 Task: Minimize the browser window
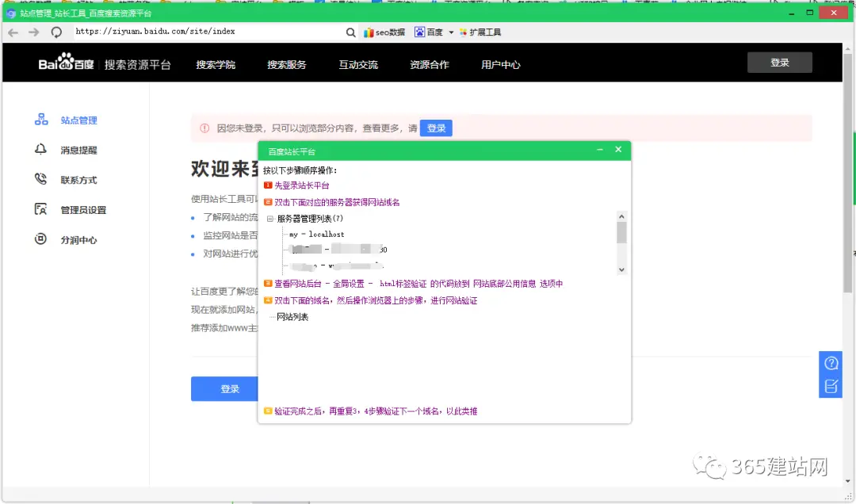coord(791,13)
